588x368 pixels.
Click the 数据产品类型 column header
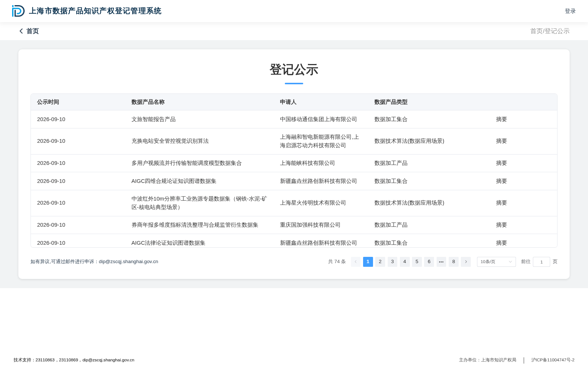coord(391,102)
